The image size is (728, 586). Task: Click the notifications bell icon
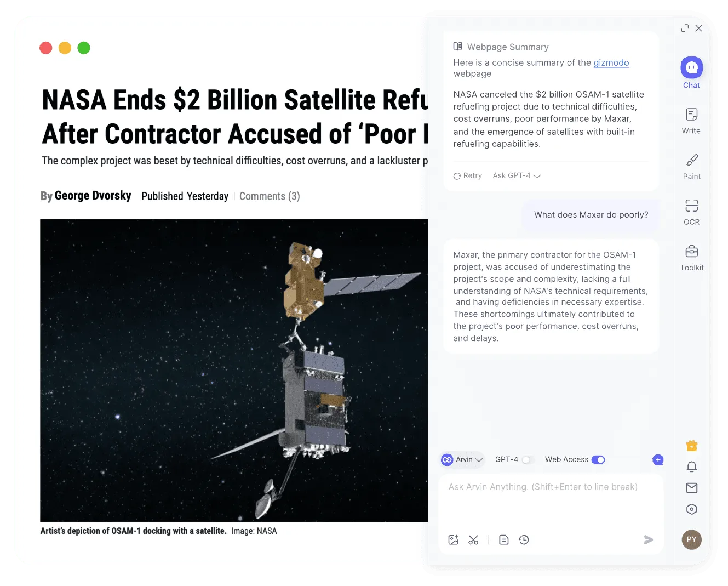[692, 466]
